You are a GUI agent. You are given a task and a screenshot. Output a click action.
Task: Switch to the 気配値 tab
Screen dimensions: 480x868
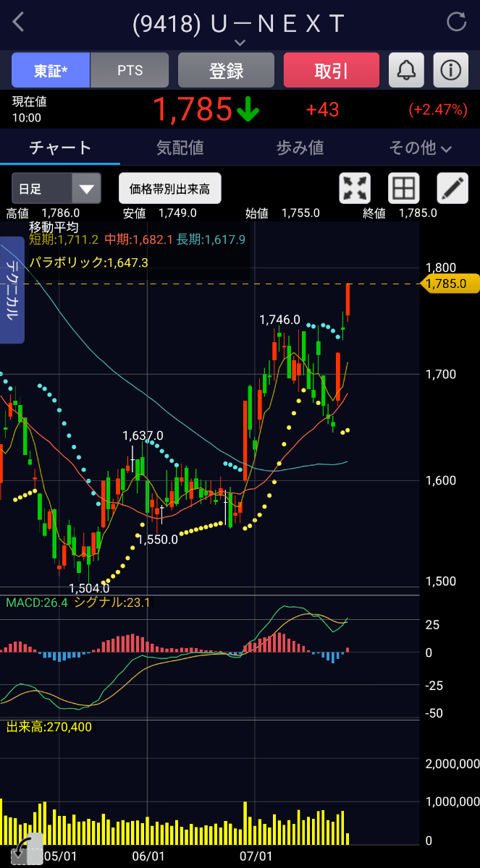click(x=180, y=148)
